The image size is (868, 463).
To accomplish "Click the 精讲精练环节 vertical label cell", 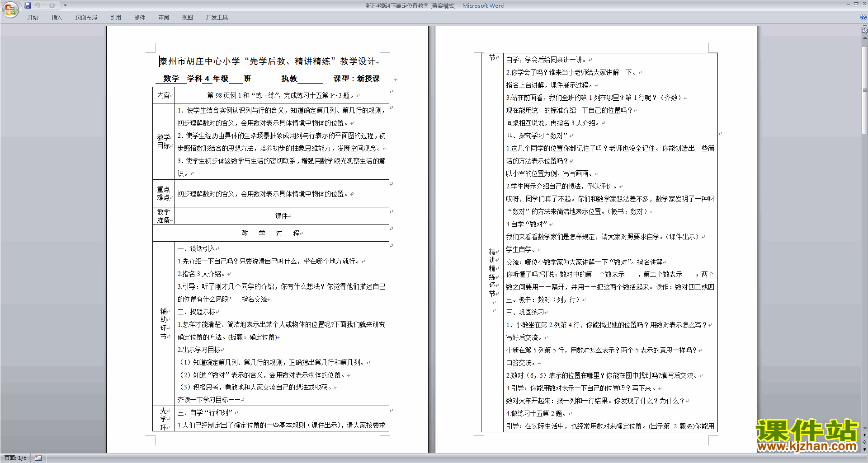I will click(492, 280).
